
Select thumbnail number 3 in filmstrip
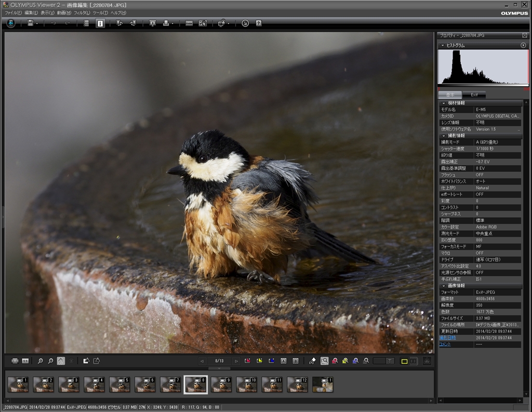[69, 384]
